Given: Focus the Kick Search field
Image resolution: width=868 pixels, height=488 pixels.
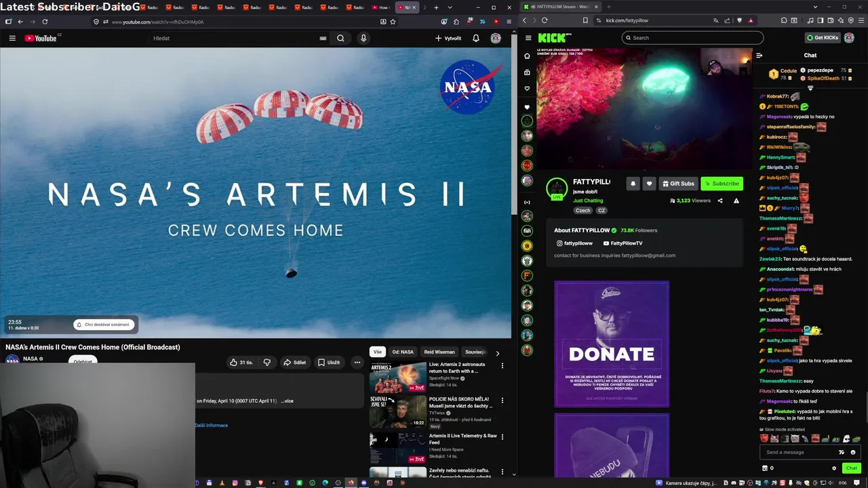Looking at the screenshot, I should coord(692,38).
